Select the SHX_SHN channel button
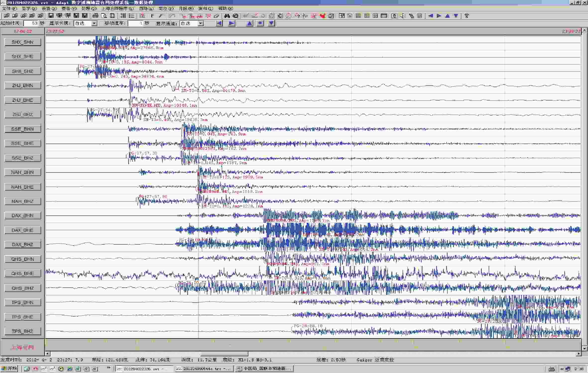 (x=23, y=42)
